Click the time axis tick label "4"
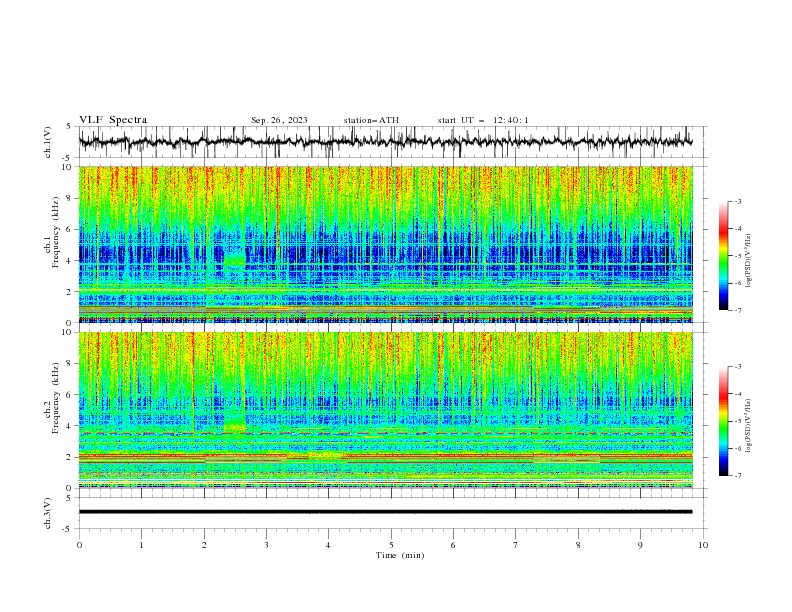The width and height of the screenshot is (792, 612). point(328,545)
